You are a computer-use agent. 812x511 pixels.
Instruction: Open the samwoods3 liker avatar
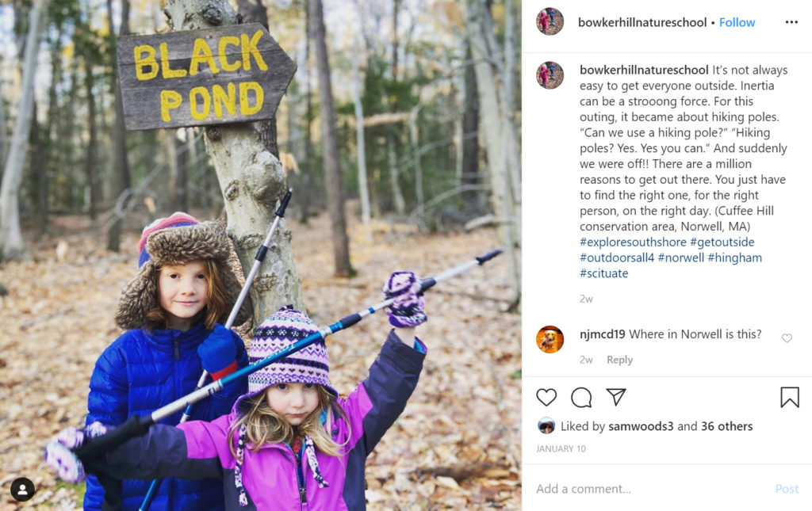click(x=546, y=425)
